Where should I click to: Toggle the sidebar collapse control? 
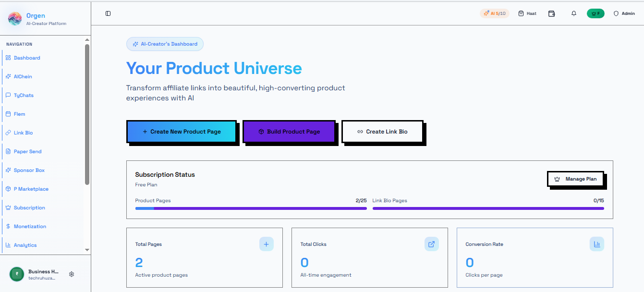click(x=108, y=13)
